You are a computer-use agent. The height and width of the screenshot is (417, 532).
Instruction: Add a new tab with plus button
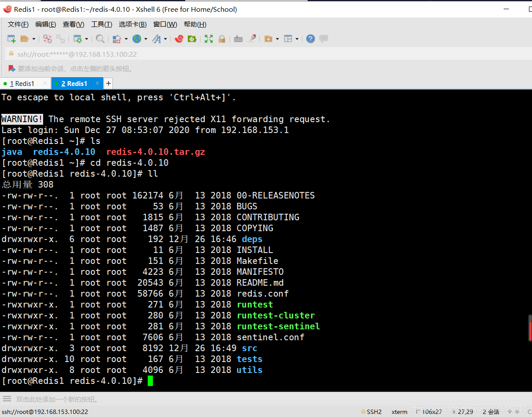[108, 83]
